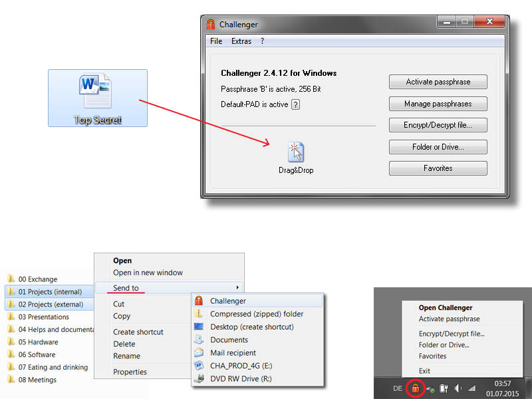Select the 01 Projects (internal) folder
Viewport: 532px width, 399px height.
[49, 291]
